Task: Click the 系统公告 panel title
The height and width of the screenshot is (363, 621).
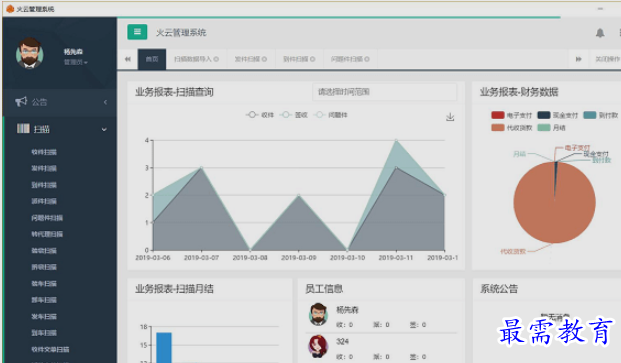Action: click(499, 289)
